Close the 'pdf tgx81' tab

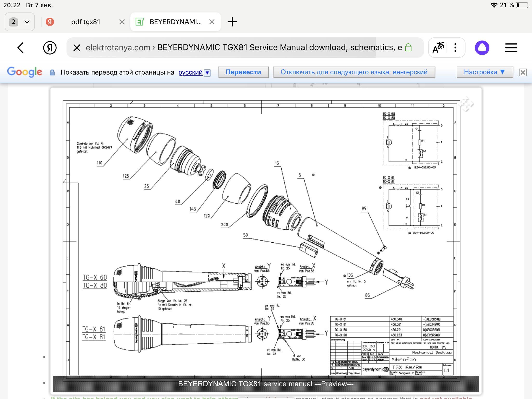coord(122,22)
